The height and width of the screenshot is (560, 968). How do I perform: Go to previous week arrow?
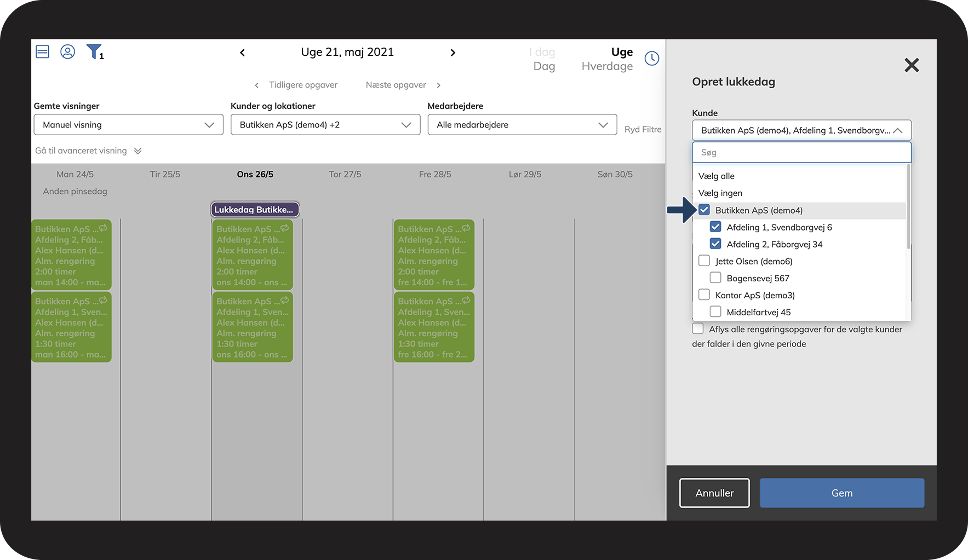coord(242,53)
